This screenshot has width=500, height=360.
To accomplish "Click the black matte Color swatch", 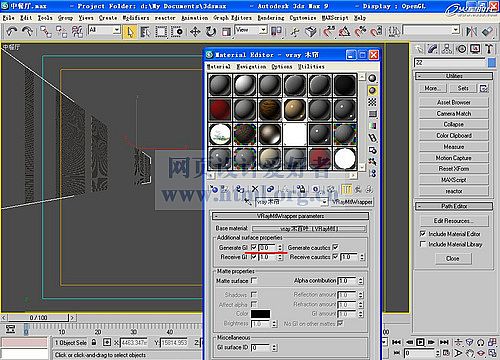I will tap(260, 314).
